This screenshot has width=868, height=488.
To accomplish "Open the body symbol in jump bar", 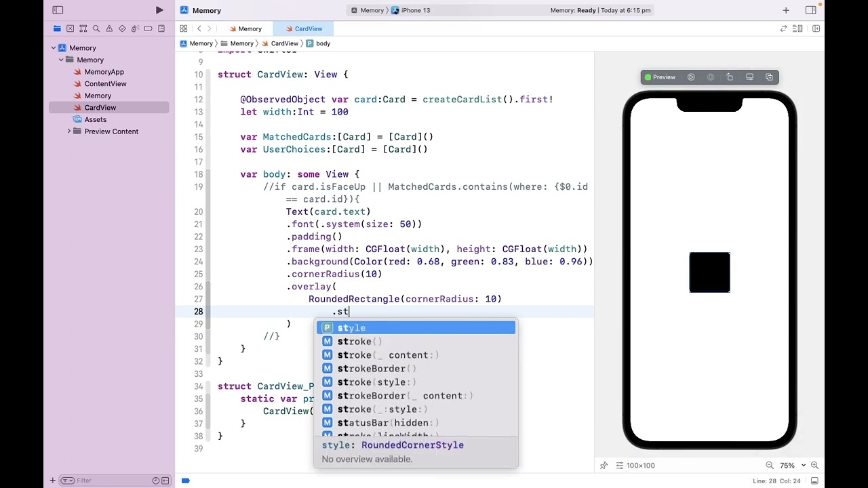I will (x=318, y=43).
